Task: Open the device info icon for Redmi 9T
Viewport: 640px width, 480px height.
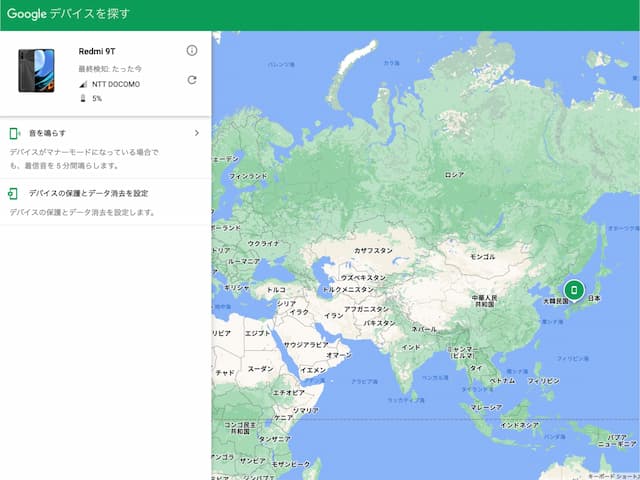Action: tap(192, 51)
